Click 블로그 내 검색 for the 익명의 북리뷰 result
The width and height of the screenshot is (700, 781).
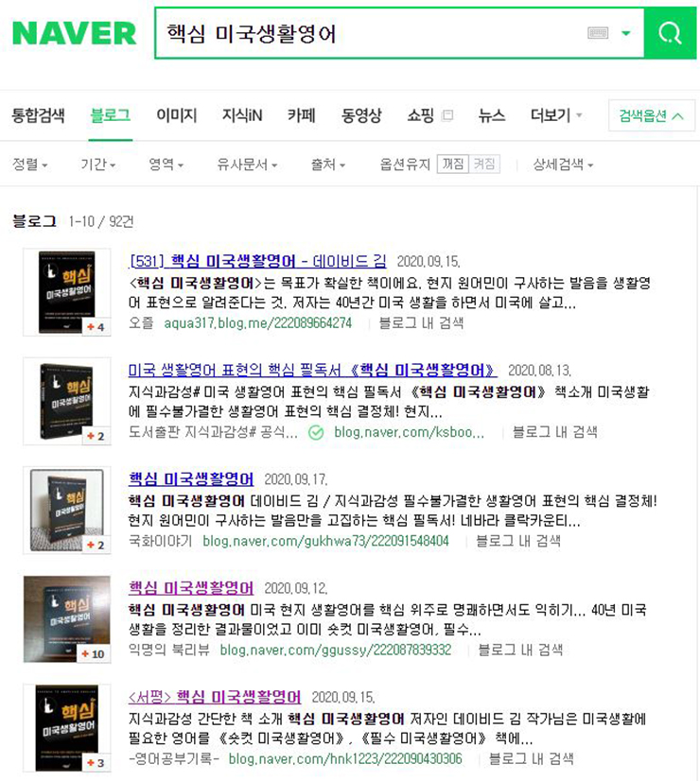click(520, 650)
